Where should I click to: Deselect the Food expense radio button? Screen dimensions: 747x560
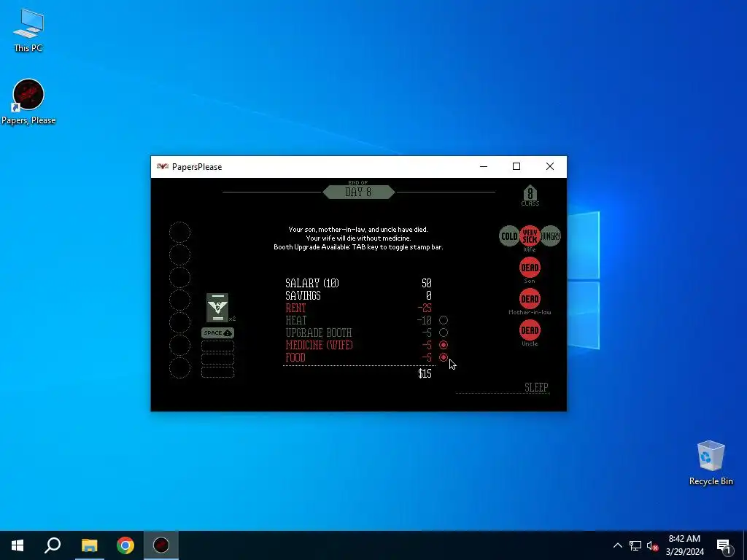click(443, 357)
